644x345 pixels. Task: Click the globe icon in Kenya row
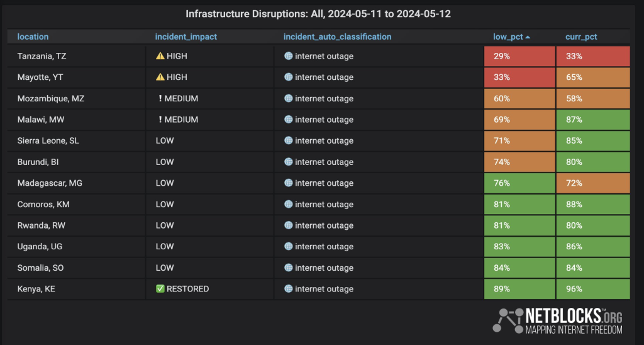click(288, 289)
